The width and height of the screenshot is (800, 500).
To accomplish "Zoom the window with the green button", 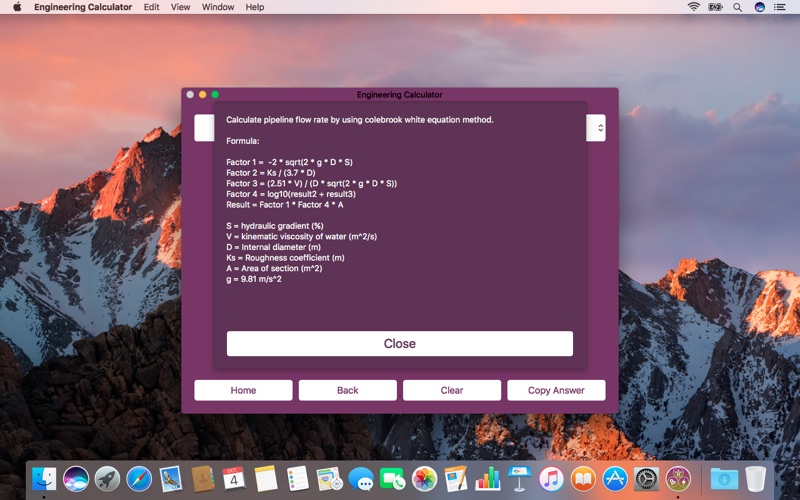I will point(215,94).
